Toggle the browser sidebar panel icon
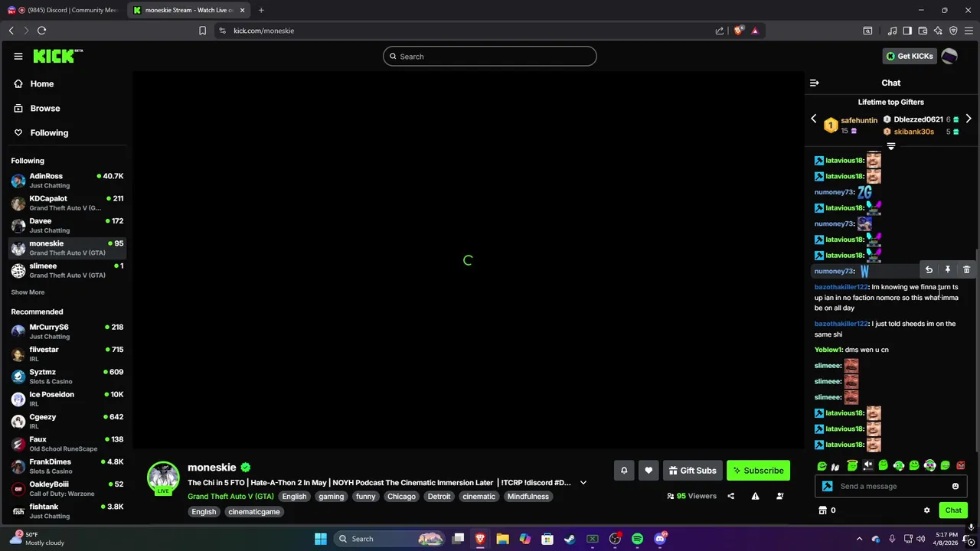Image resolution: width=980 pixels, height=551 pixels. [x=907, y=31]
